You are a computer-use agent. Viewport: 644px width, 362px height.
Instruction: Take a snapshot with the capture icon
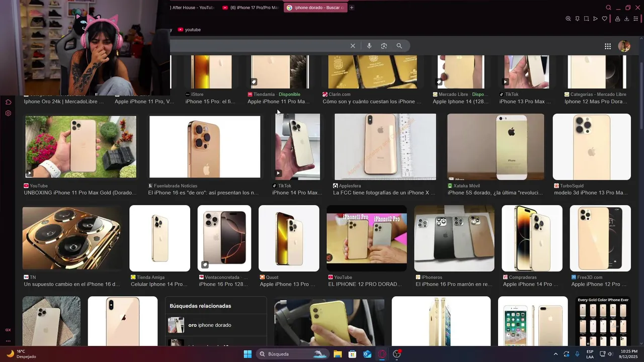[586, 19]
